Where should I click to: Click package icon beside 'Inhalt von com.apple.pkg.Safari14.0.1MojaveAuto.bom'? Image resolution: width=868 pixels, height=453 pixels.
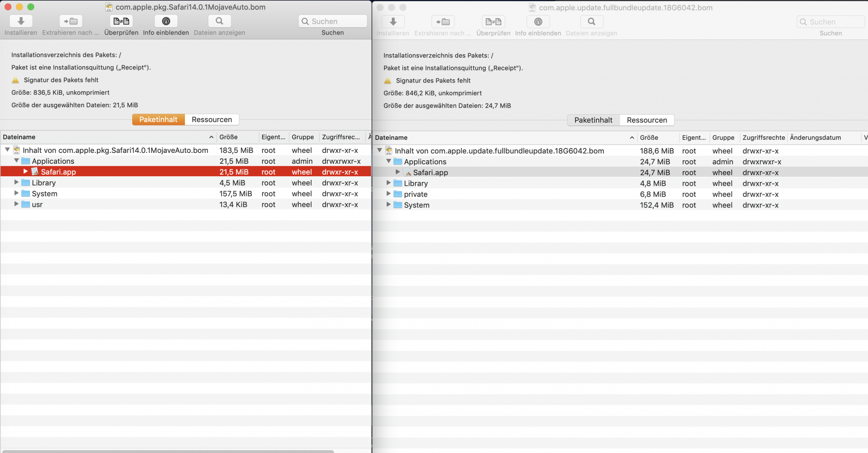[x=16, y=150]
